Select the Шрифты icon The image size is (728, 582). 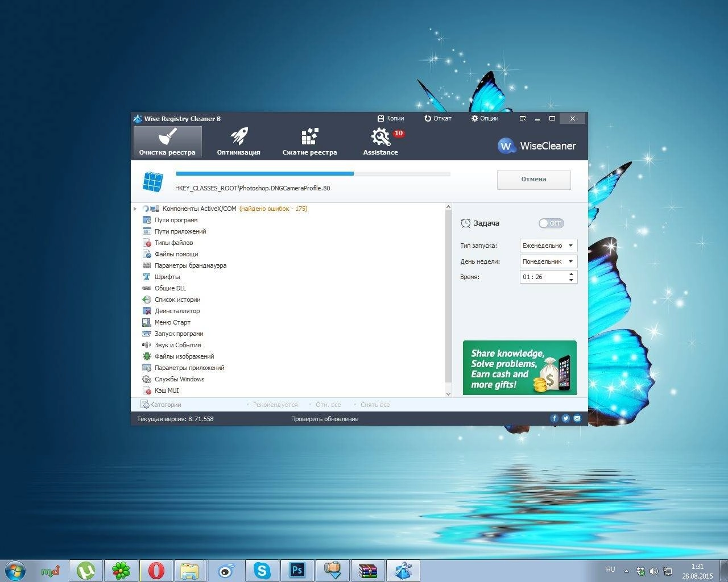coord(147,277)
